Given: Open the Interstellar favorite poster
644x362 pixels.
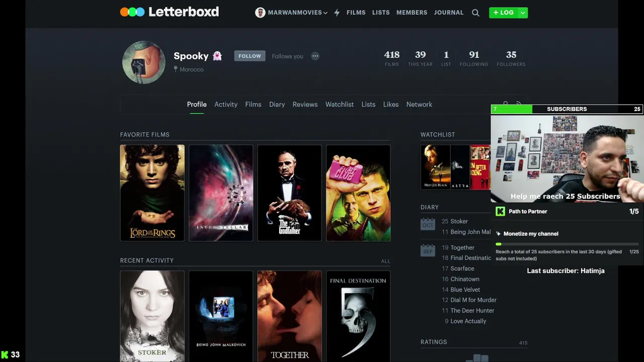Looking at the screenshot, I should pos(221,193).
